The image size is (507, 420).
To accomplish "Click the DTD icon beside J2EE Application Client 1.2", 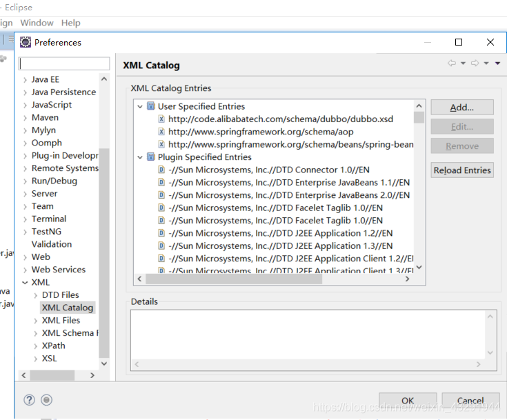I will pos(161,259).
